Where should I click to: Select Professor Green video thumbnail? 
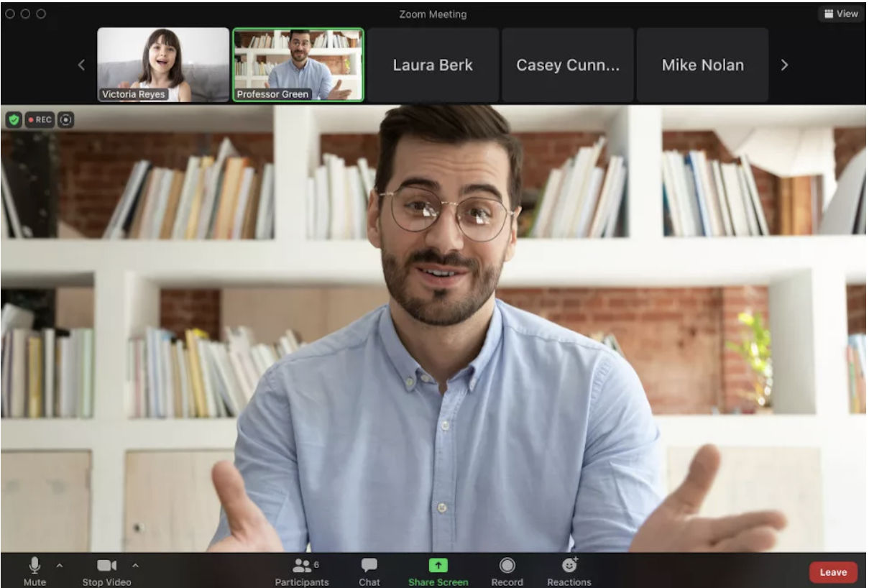(298, 65)
